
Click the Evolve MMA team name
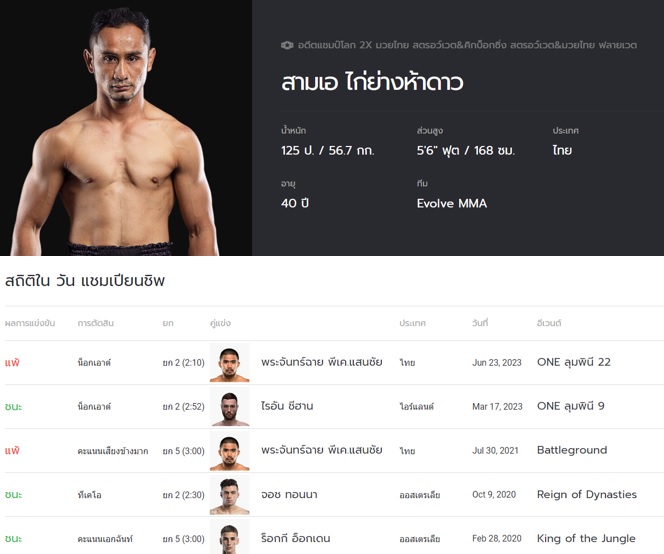(452, 204)
